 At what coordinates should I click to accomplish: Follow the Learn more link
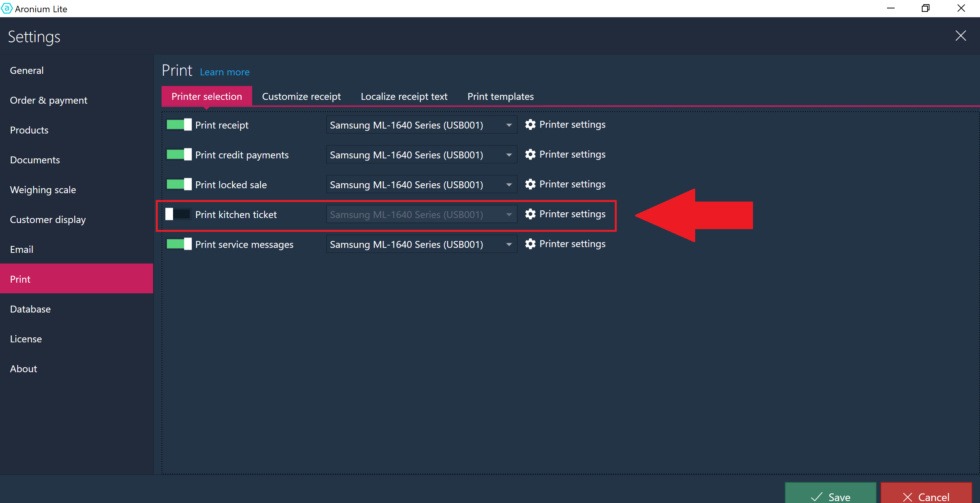click(225, 72)
